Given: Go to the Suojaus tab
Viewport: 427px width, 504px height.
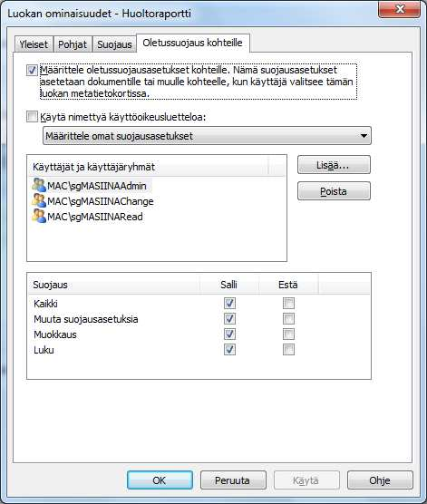Looking at the screenshot, I should click(x=114, y=44).
